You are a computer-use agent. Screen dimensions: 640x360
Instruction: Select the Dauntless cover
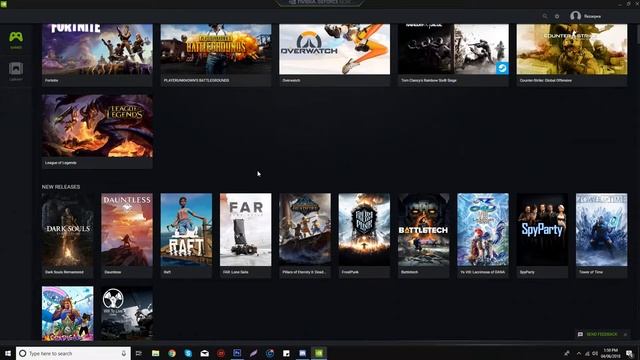pos(127,230)
